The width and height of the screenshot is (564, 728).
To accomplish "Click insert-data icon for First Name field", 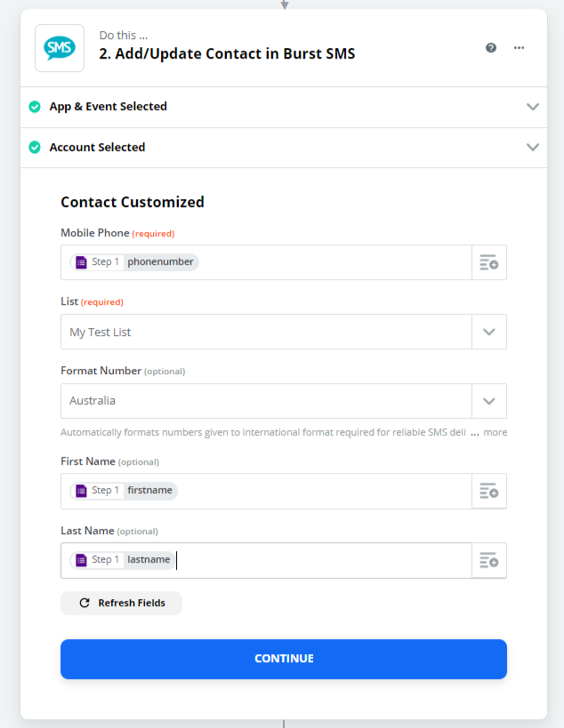I will click(x=488, y=491).
